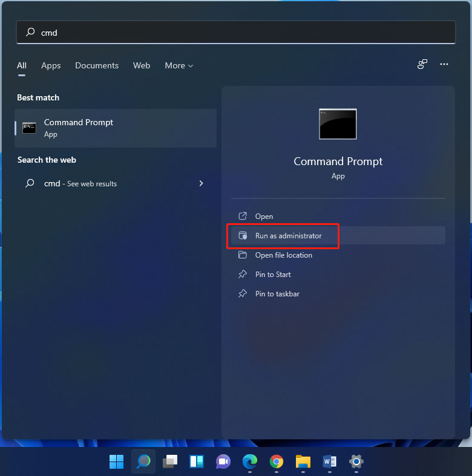This screenshot has width=472, height=476.
Task: Open Widgets panel from taskbar
Action: click(197, 462)
